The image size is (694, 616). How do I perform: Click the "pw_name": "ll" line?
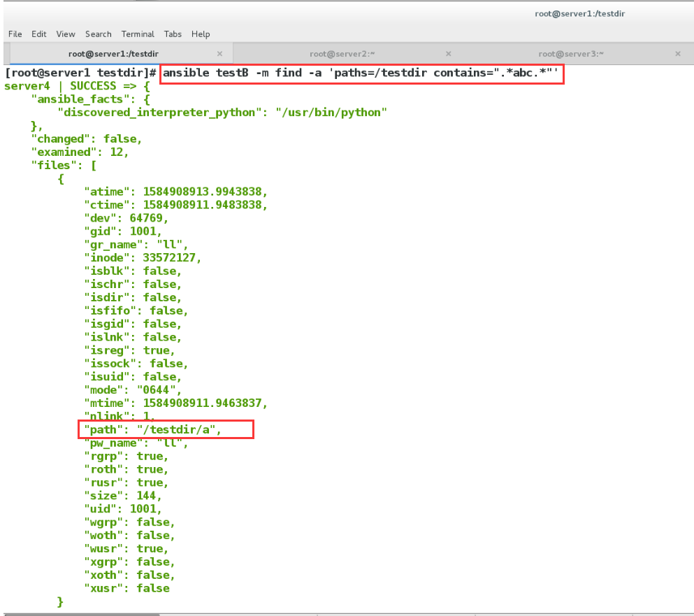pos(136,443)
